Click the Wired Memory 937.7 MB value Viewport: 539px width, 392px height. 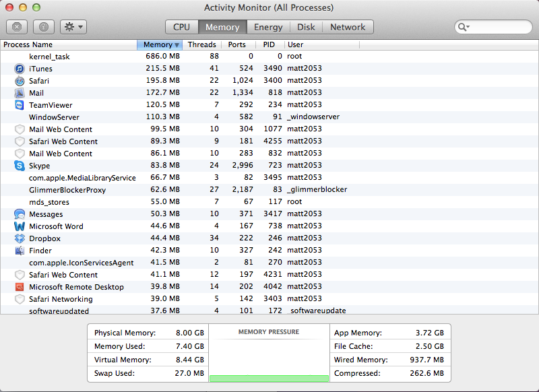pyautogui.click(x=426, y=360)
